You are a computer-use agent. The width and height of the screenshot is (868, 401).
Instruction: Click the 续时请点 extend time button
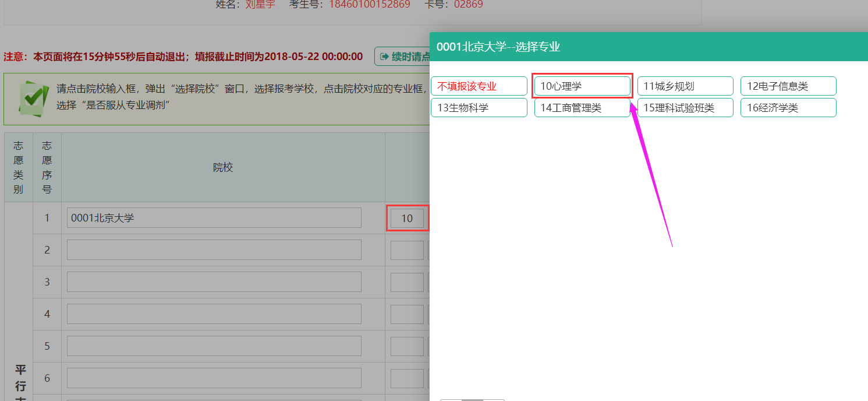[x=403, y=57]
